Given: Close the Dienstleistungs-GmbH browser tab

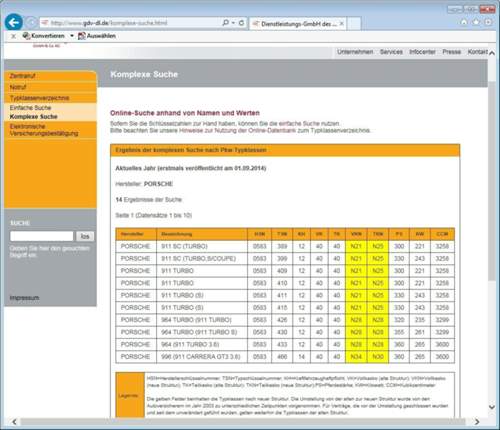Looking at the screenshot, I should point(341,24).
